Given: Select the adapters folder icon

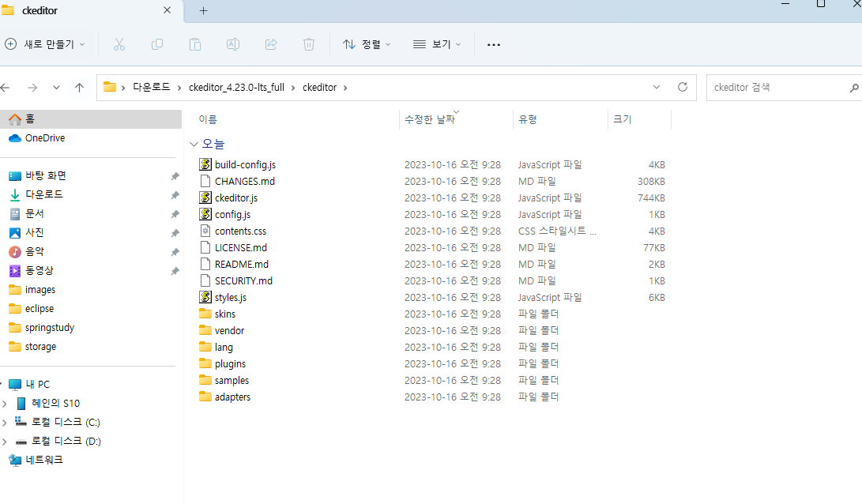Looking at the screenshot, I should coord(205,397).
